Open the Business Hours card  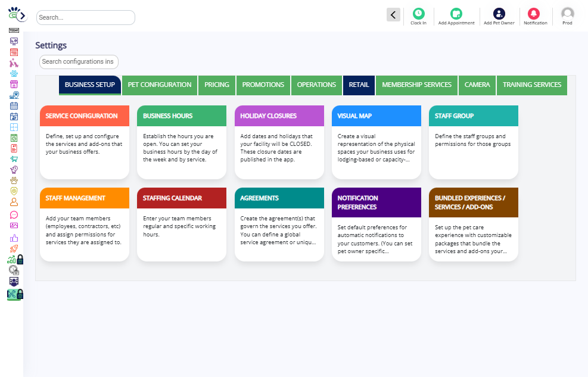182,142
